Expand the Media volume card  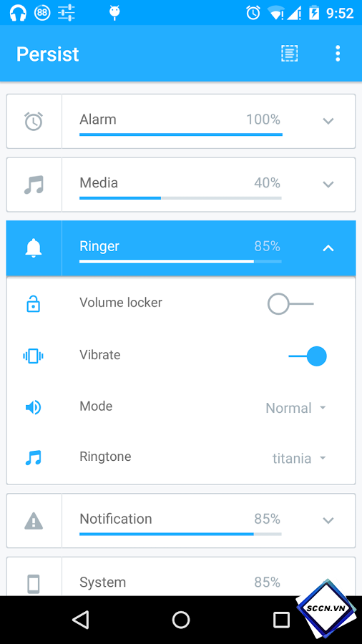click(328, 185)
